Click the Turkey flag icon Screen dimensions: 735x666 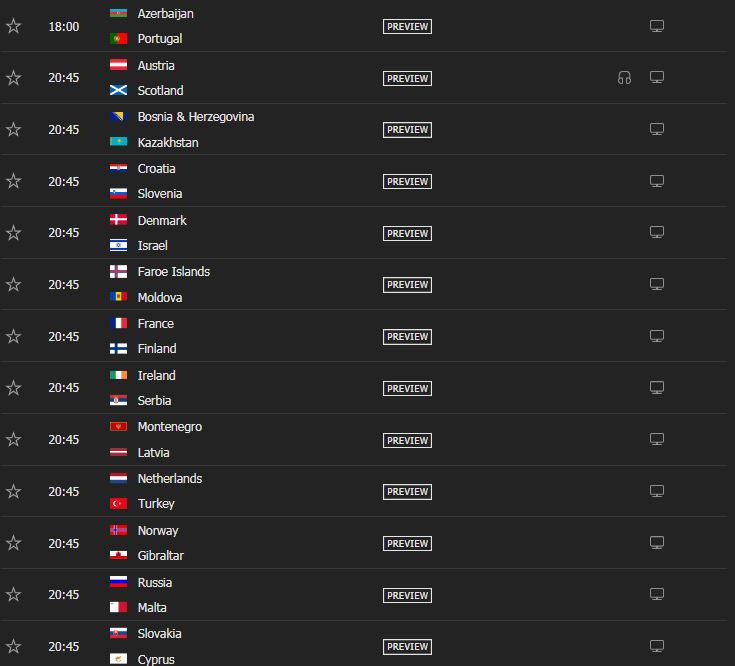(x=118, y=503)
